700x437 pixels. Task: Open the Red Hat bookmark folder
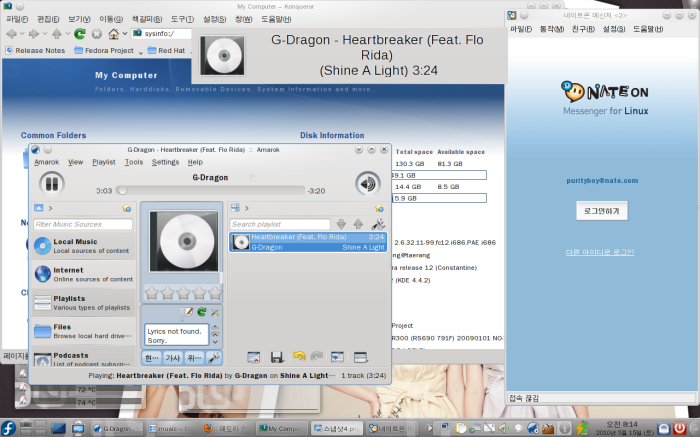point(166,50)
